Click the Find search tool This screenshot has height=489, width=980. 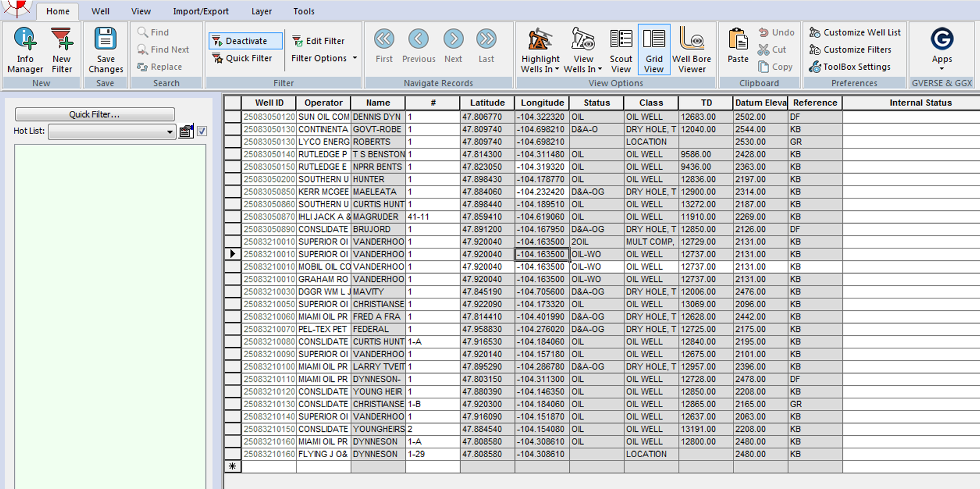click(x=153, y=32)
